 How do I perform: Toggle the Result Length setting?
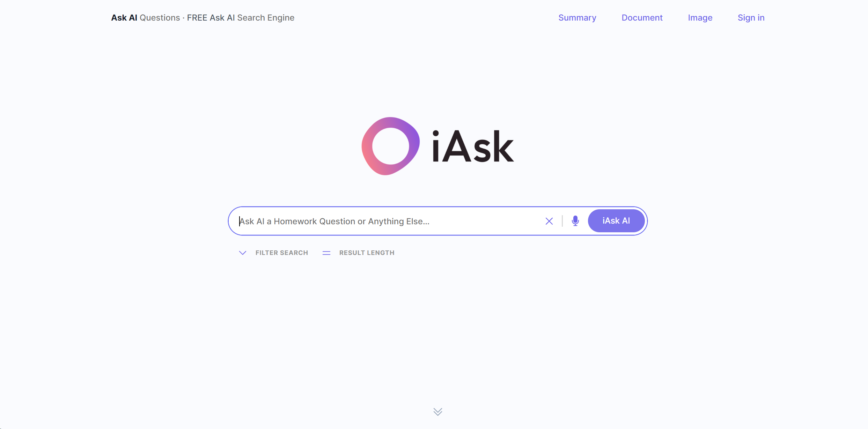coord(359,253)
